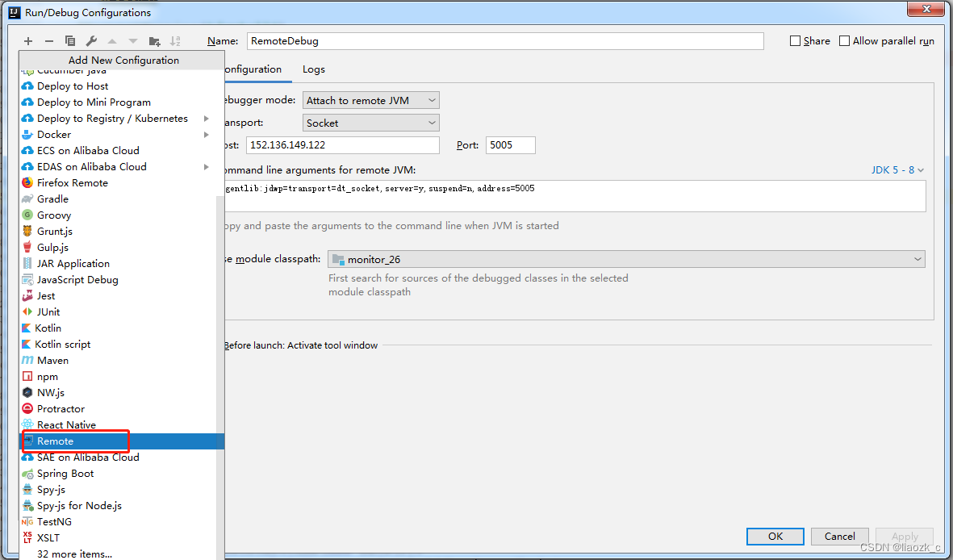The width and height of the screenshot is (953, 560).
Task: Click the Add New Configuration plus icon
Action: tap(28, 40)
